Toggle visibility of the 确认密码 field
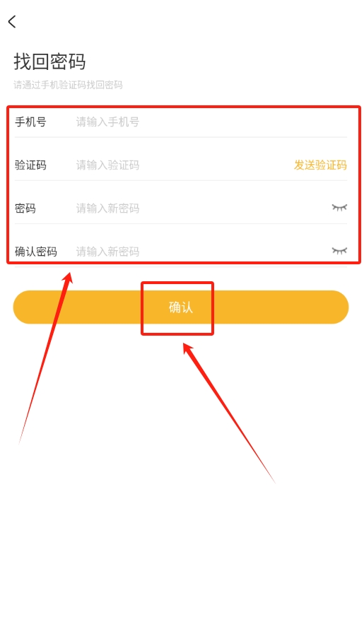Screen dimensions: 364x636 pos(339,251)
